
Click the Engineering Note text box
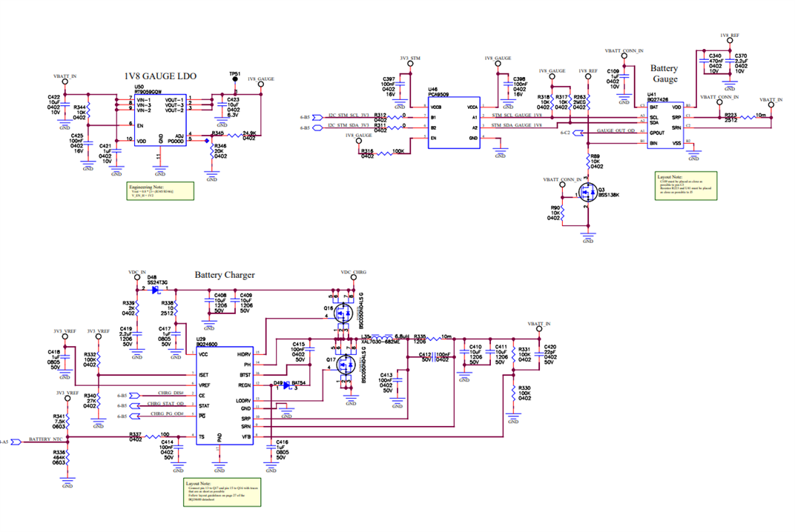160,191
